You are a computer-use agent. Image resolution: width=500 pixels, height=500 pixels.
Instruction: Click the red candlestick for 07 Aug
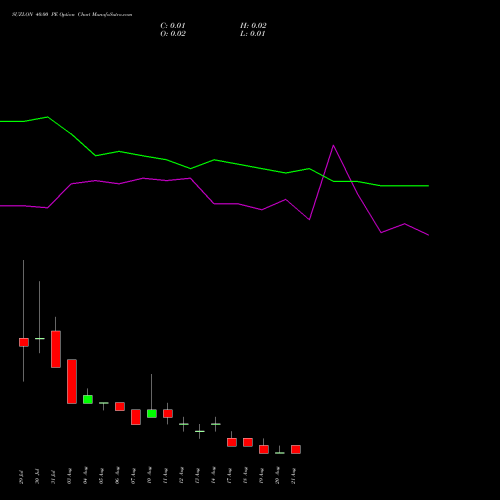[x=136, y=417]
